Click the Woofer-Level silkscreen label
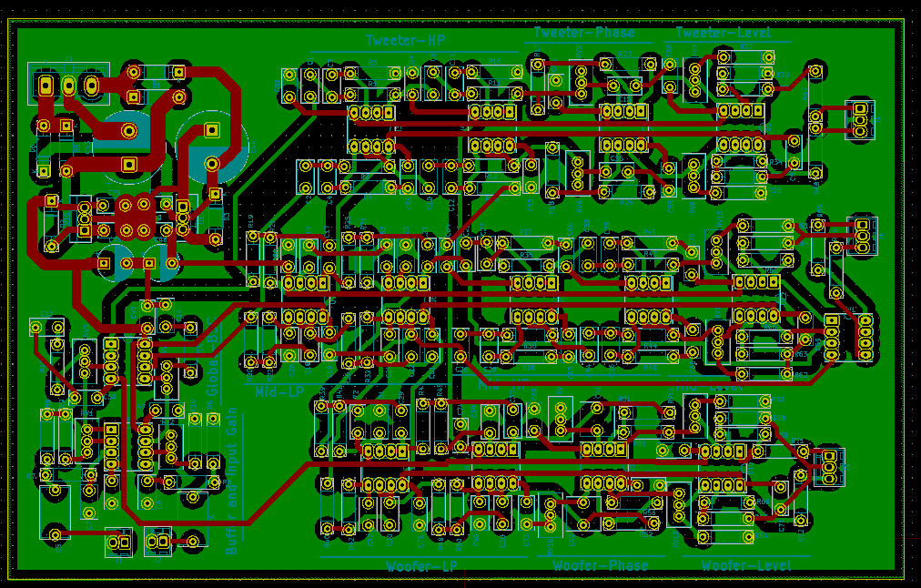This screenshot has width=921, height=588. coord(746,565)
